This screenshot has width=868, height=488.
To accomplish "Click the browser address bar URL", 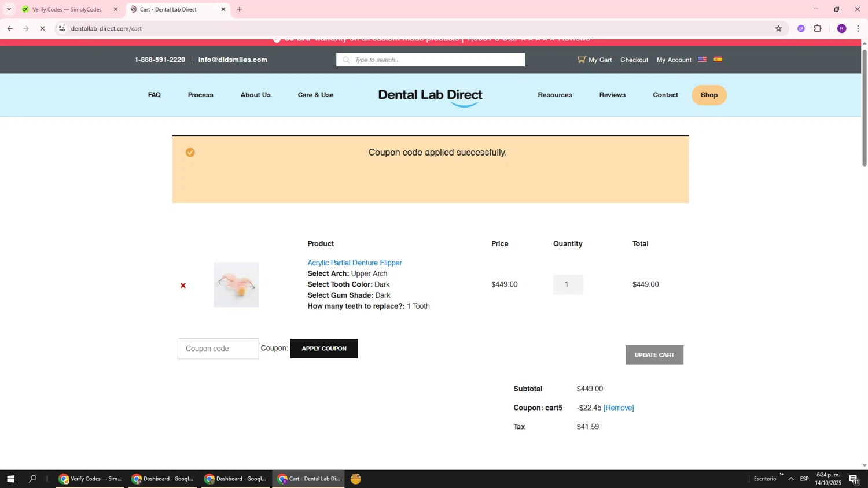I will (106, 28).
